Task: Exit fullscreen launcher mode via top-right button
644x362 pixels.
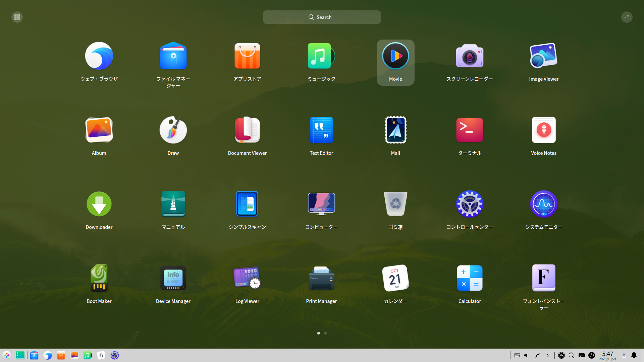Action: pos(627,17)
